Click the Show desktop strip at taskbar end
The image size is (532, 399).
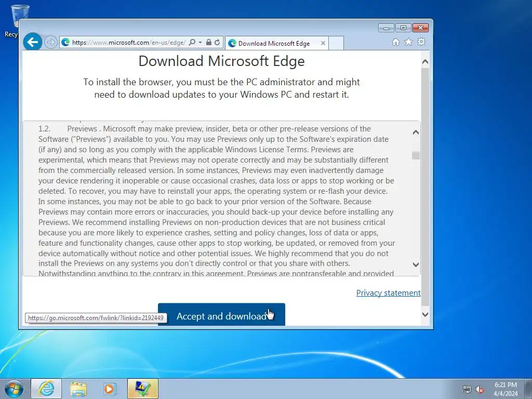point(529,389)
